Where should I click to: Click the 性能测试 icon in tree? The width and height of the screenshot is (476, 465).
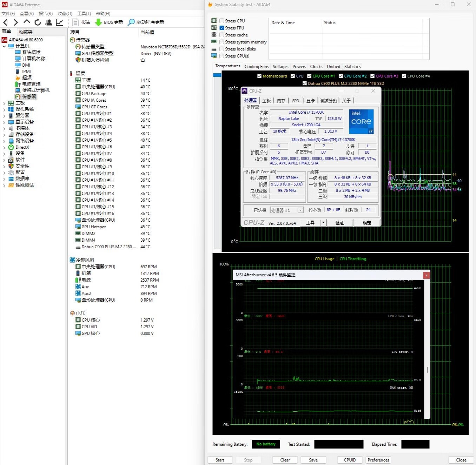[x=11, y=185]
